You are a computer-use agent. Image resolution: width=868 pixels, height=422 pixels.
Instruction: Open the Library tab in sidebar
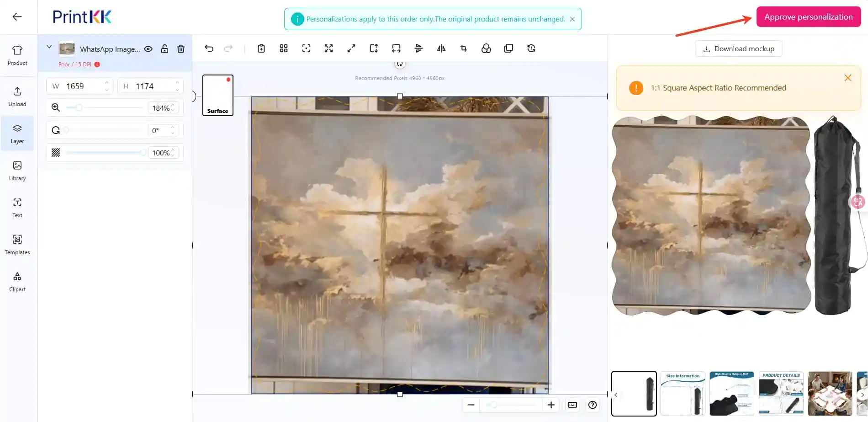click(x=17, y=171)
